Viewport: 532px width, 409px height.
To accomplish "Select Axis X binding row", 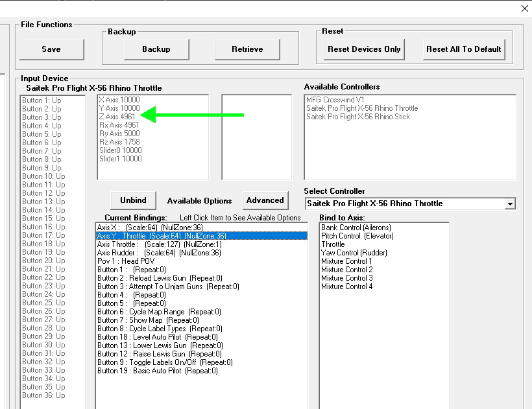I will click(202, 228).
